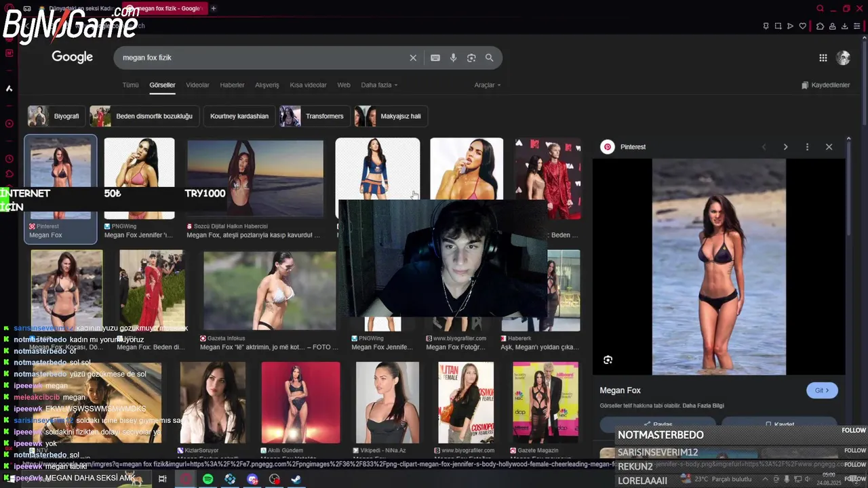Click the player triangle icon in toolbar
The width and height of the screenshot is (868, 488).
coord(790,26)
